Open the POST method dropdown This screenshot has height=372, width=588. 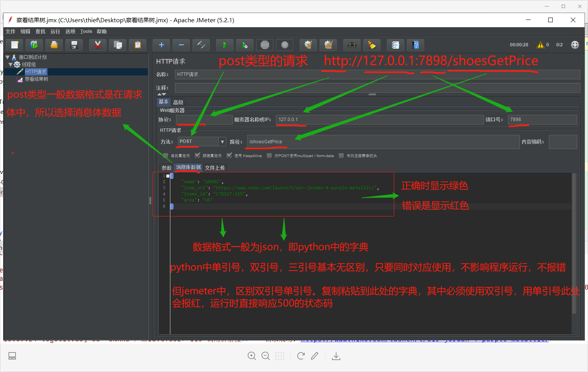point(222,141)
